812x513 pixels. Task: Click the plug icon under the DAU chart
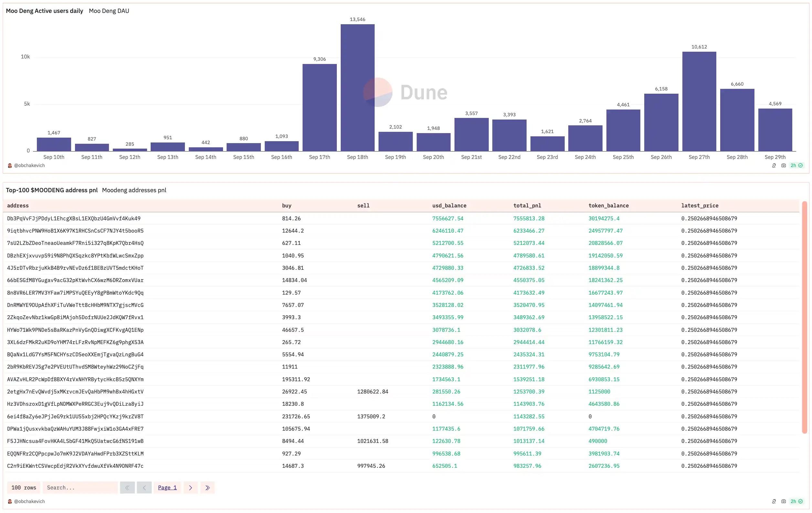[x=774, y=165]
